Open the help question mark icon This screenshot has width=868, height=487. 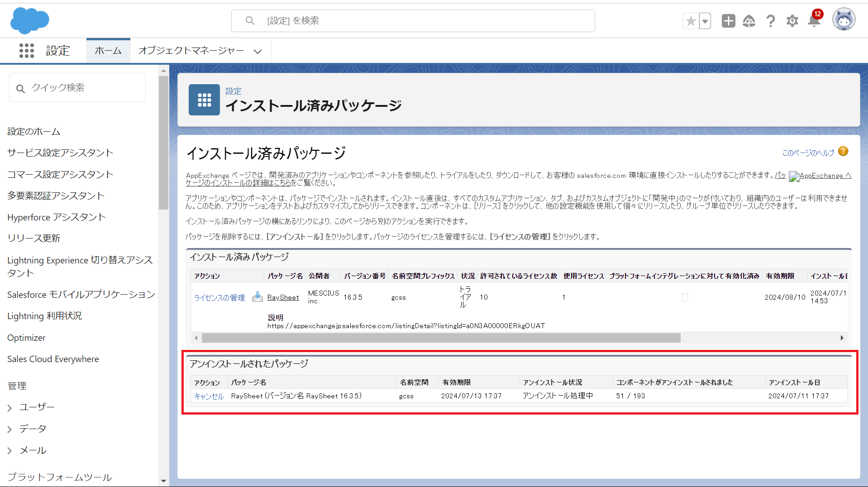(x=771, y=21)
